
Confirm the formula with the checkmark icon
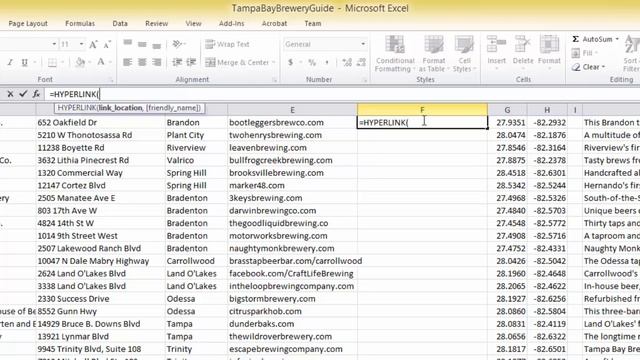coord(23,94)
